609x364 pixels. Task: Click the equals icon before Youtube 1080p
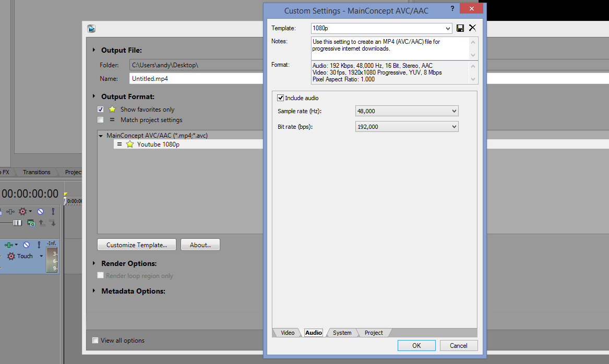(120, 144)
